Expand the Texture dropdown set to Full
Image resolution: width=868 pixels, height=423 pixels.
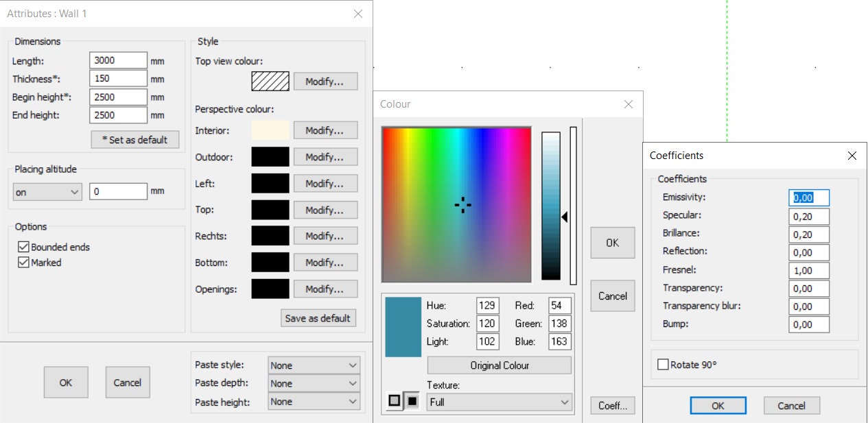click(x=500, y=402)
